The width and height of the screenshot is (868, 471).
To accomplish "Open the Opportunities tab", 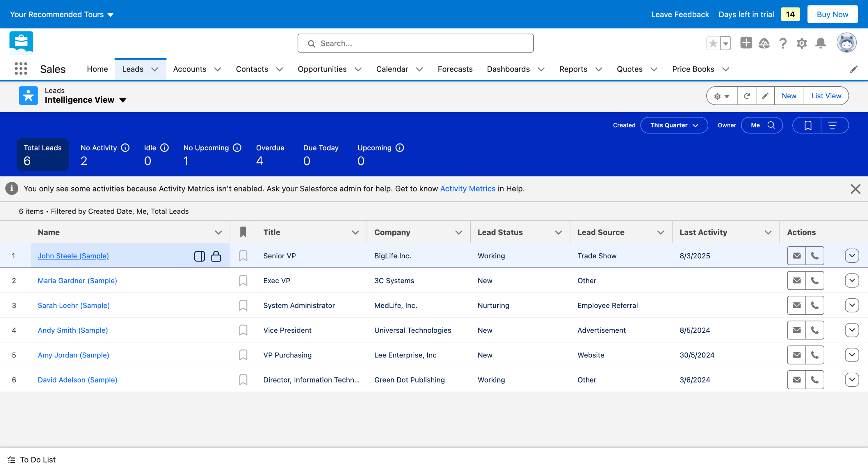I will (x=322, y=69).
